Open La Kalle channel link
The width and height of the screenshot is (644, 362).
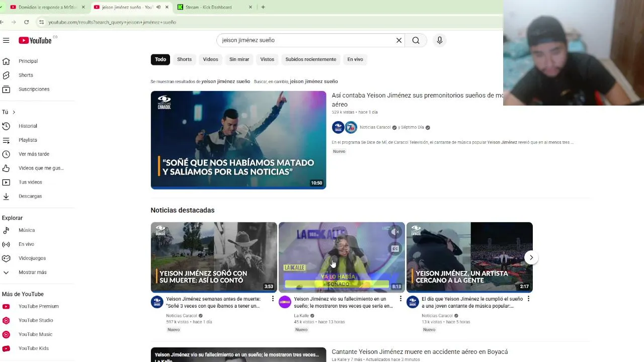(301, 316)
